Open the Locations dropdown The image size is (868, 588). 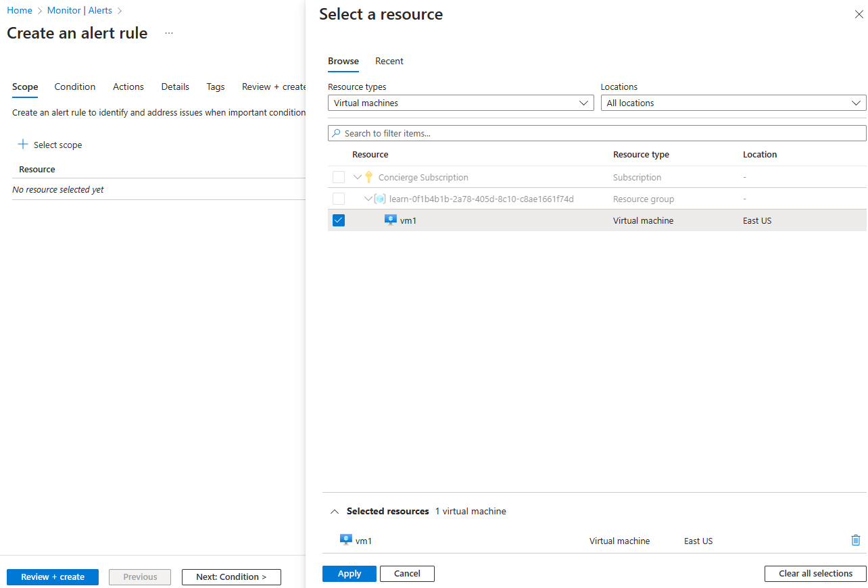tap(733, 103)
